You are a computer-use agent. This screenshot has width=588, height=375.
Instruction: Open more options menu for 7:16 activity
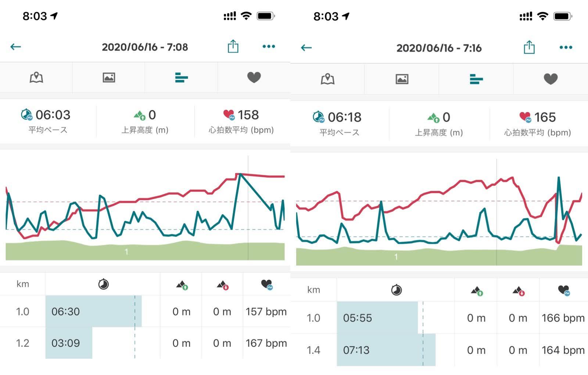tap(566, 47)
